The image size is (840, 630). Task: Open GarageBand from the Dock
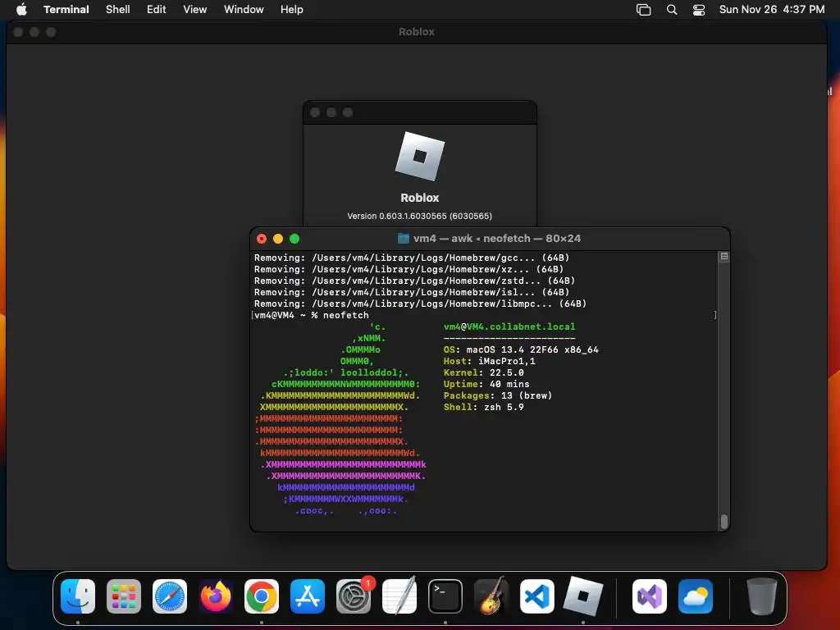[x=491, y=596]
